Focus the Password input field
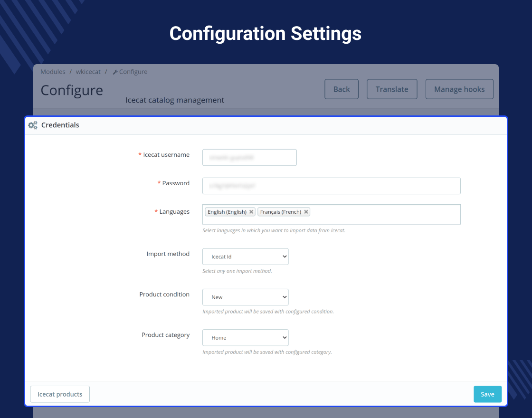The image size is (532, 418). [x=332, y=186]
